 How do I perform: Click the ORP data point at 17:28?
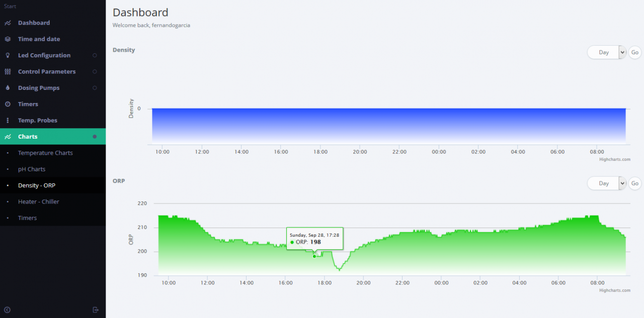314,256
